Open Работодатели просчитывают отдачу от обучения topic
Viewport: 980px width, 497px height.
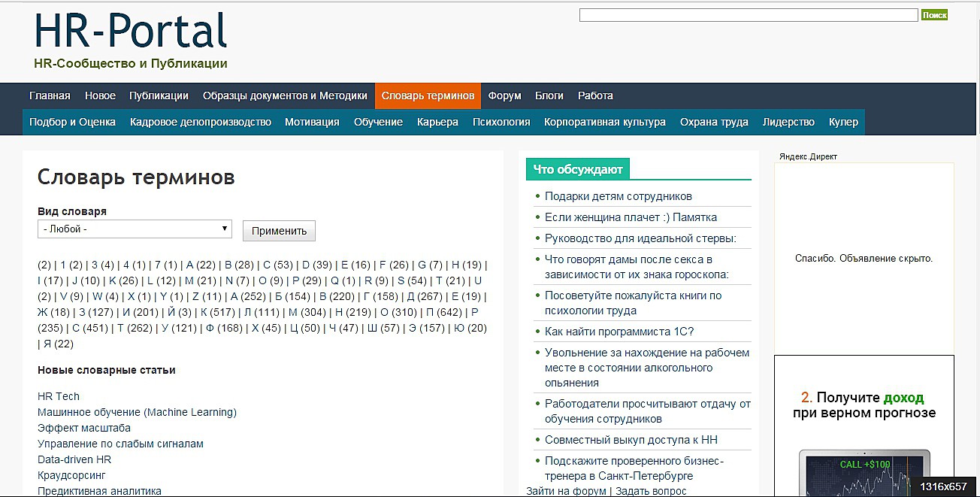(x=648, y=411)
